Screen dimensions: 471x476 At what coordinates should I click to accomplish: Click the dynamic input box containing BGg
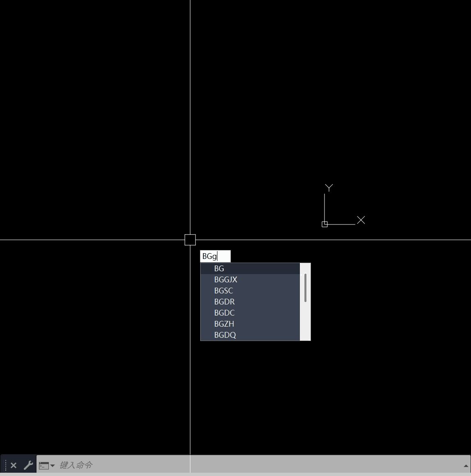(215, 256)
